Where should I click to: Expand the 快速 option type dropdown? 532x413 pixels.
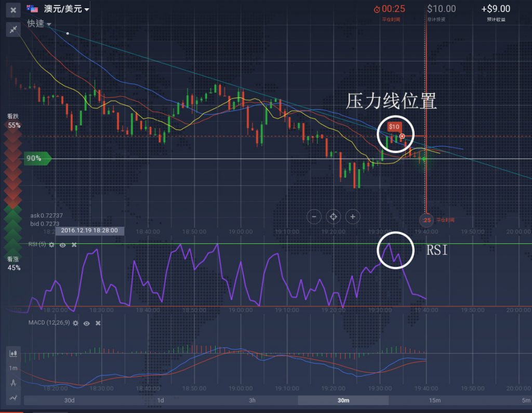[49, 24]
